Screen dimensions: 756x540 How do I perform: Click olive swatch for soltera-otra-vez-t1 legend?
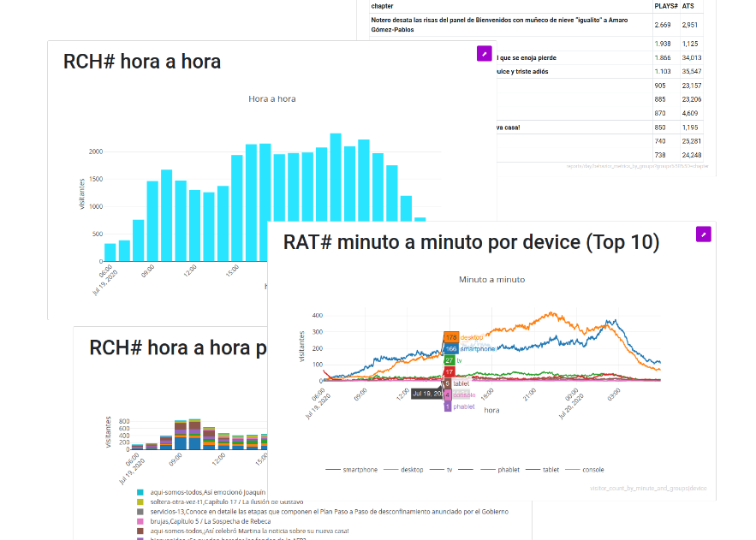[x=140, y=502]
